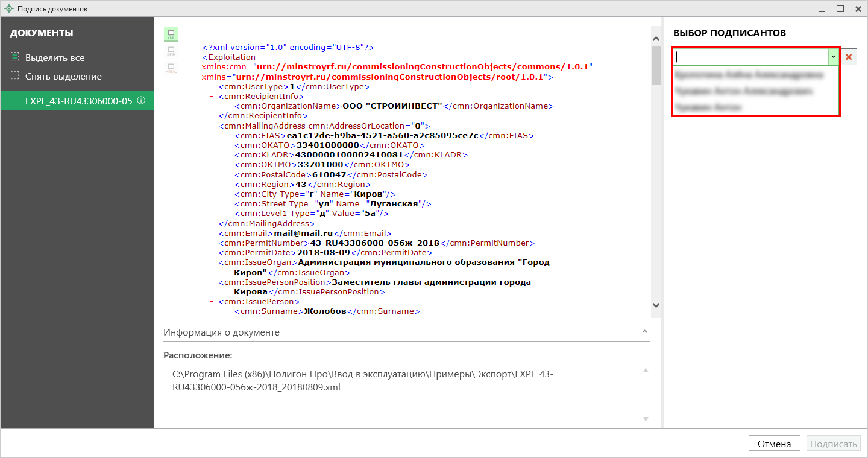Select document EXPL_43-RU43306000-05 in list
This screenshot has height=458, width=868.
(x=78, y=101)
